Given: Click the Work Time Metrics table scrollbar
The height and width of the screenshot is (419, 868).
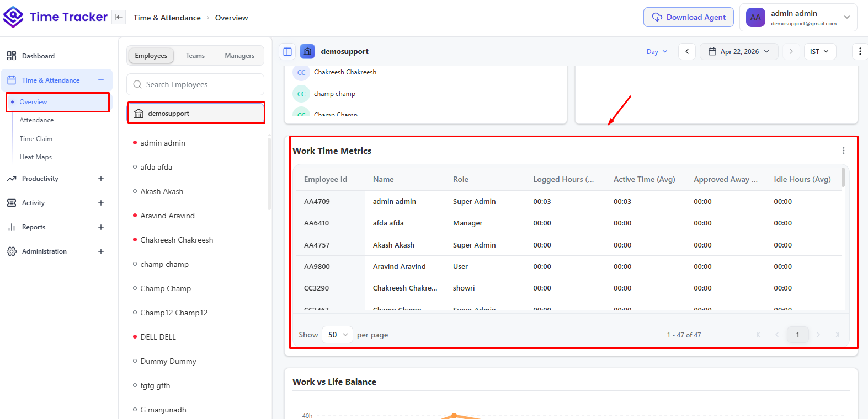Looking at the screenshot, I should pos(843,178).
